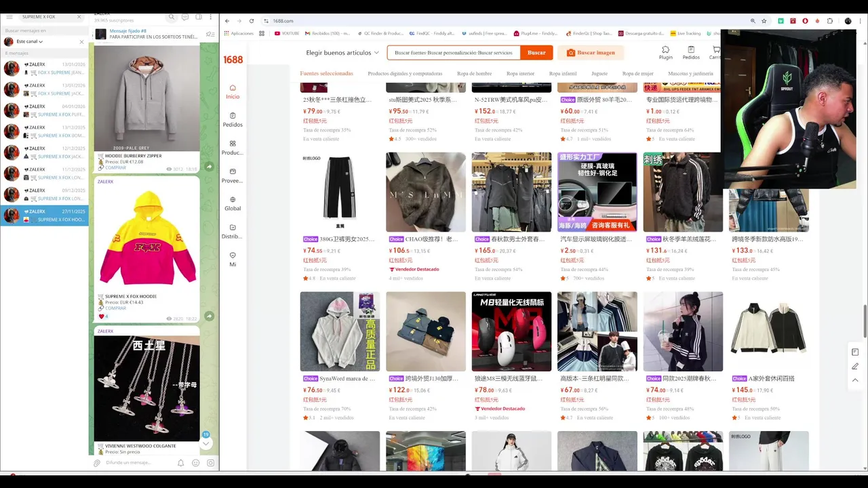Open the channel three-dot options menu
868x488 pixels.
(x=211, y=17)
